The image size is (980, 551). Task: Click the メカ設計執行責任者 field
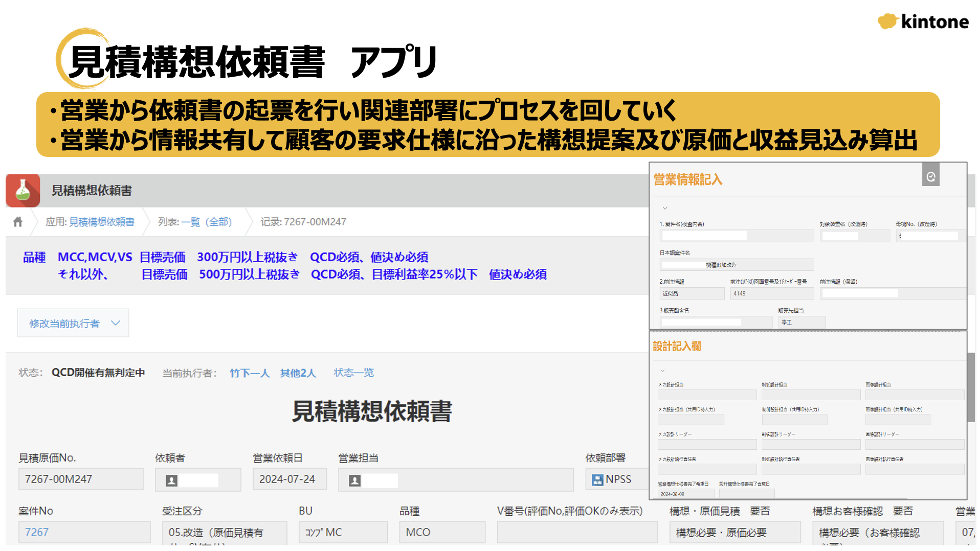707,469
